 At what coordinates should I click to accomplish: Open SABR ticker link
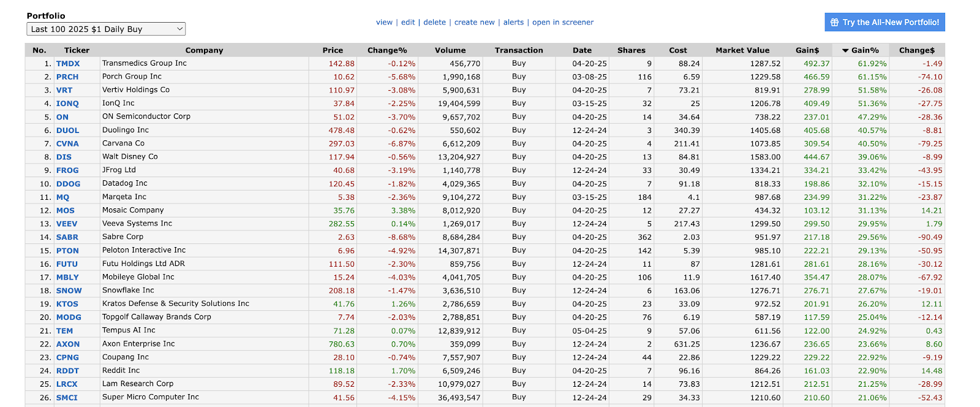pyautogui.click(x=67, y=237)
